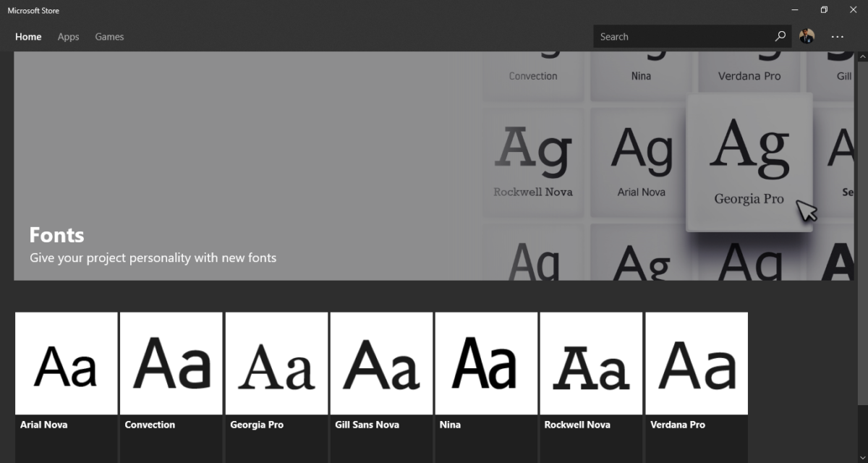Click the Georgia Pro tile in the banner
The image size is (868, 463).
coord(749,159)
